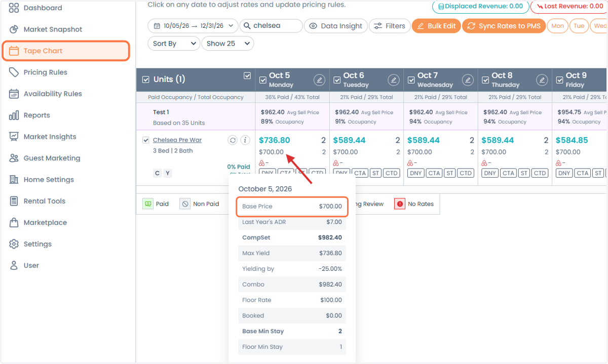Click the search field containing chelsea

pos(271,26)
